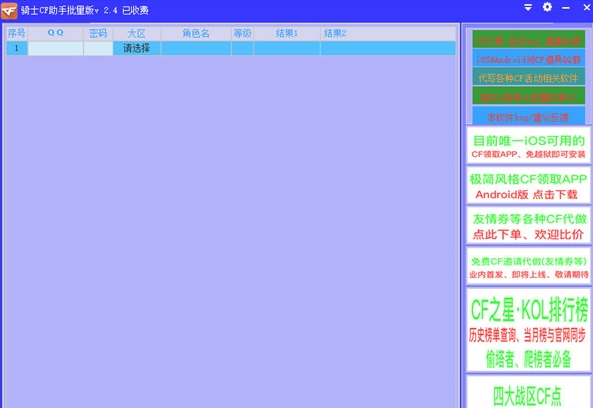
Task: Click the 密码 input cell in row 1
Action: [98, 48]
